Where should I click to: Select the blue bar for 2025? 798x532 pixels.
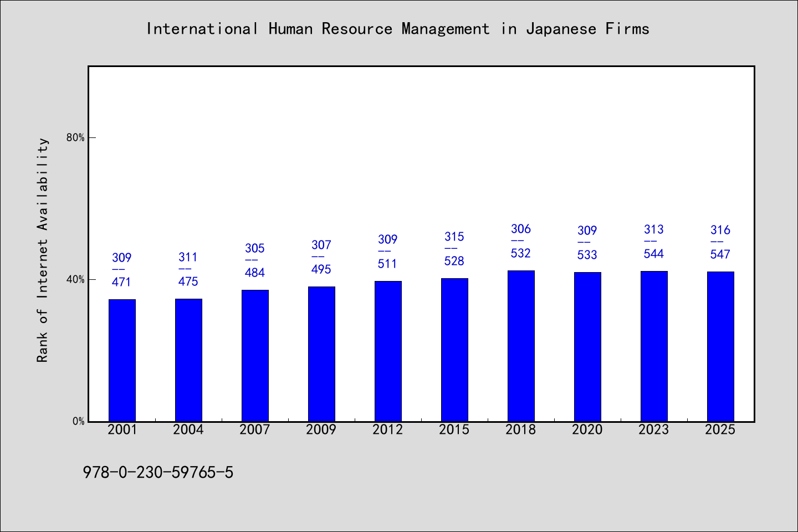(x=720, y=346)
